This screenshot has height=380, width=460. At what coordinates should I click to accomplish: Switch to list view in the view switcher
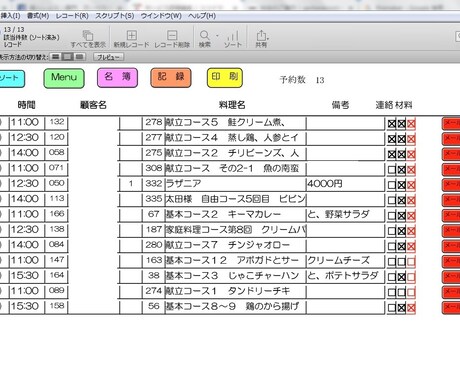click(67, 57)
